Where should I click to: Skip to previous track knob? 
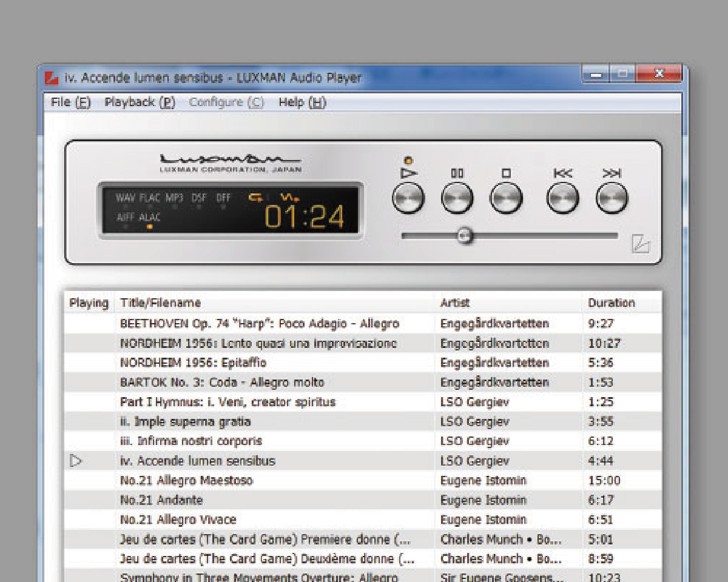[x=562, y=198]
